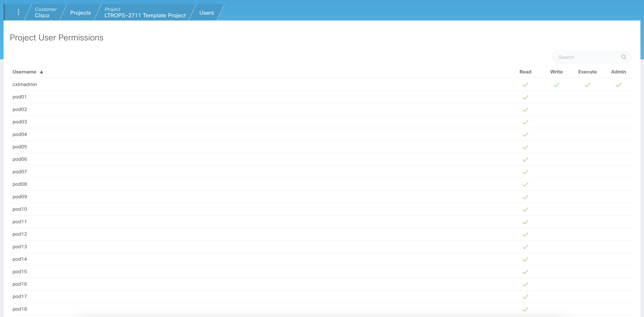Click the Read column header

525,72
